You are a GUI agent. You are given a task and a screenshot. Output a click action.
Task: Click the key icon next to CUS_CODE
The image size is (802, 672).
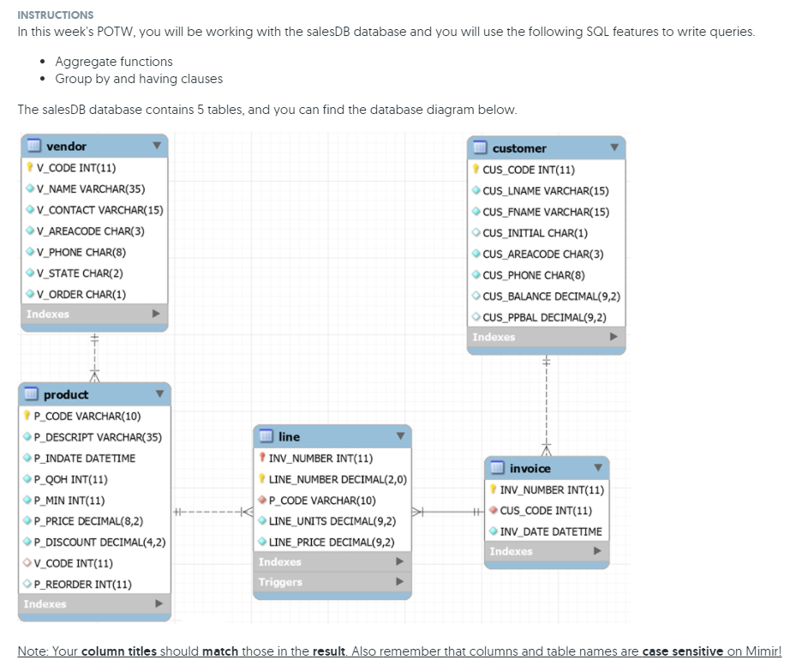pyautogui.click(x=474, y=170)
